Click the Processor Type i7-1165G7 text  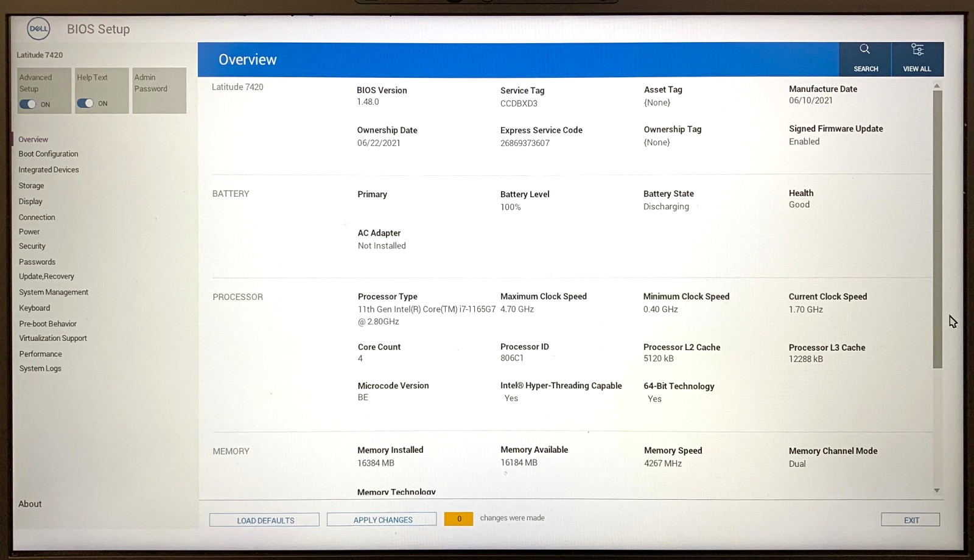click(427, 315)
